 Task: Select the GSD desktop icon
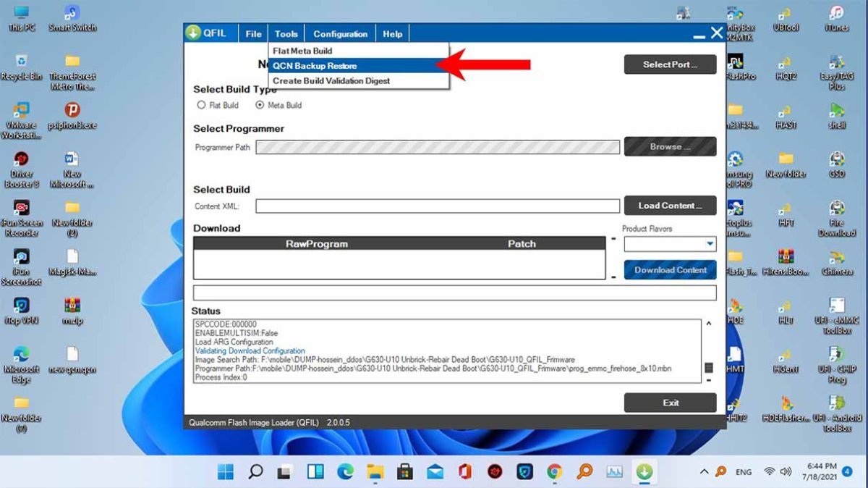pos(837,164)
